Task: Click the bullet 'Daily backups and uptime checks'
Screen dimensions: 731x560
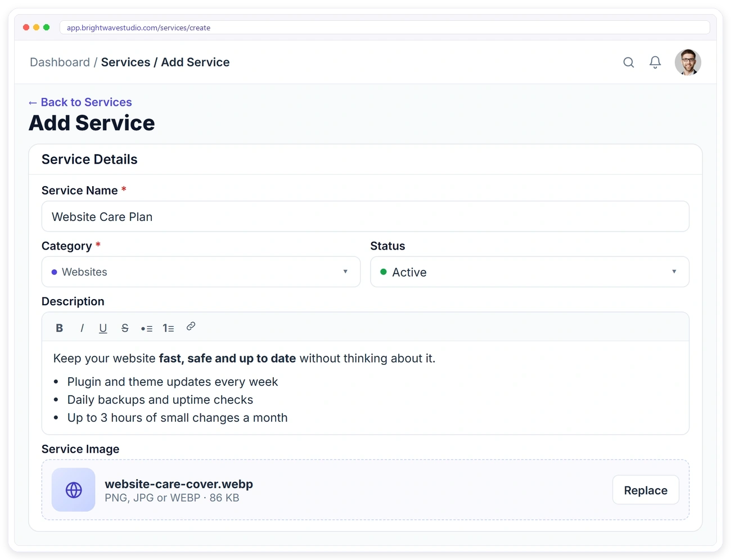Action: point(160,400)
